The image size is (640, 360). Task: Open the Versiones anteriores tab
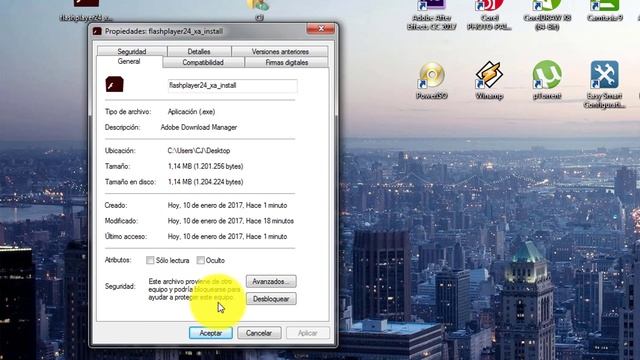pos(280,51)
